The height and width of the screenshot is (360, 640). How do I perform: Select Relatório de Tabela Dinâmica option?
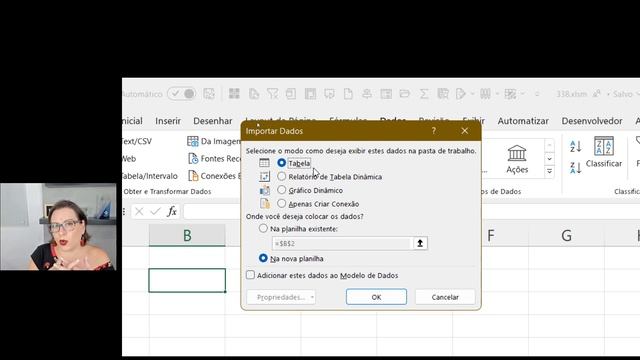click(x=281, y=176)
